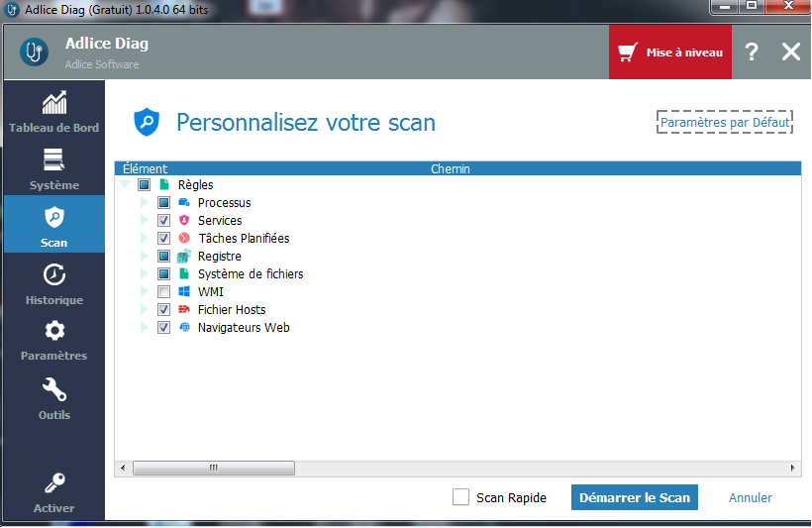The image size is (812, 528).
Task: Open the Outils wrench icon
Action: click(54, 389)
